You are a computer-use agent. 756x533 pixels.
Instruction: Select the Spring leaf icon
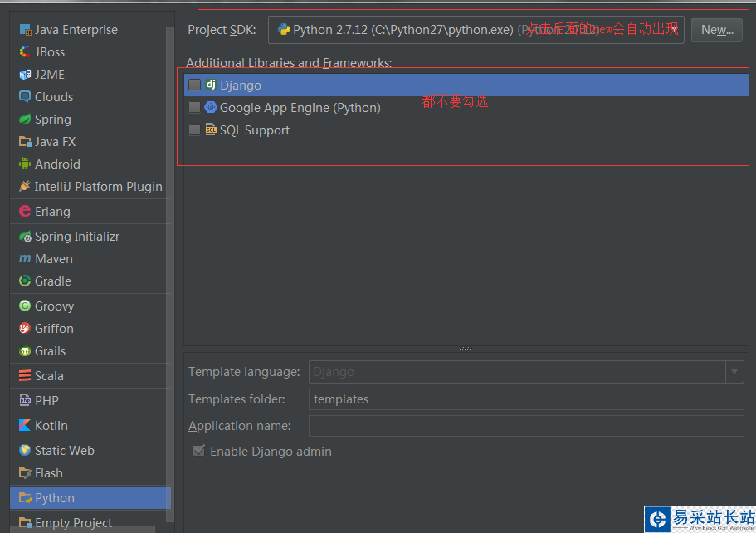[x=25, y=120]
